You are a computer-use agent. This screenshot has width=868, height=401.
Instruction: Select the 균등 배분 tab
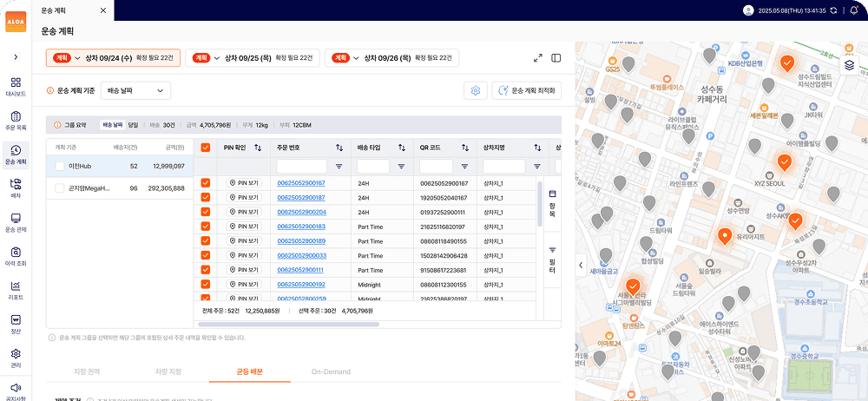[x=249, y=371]
